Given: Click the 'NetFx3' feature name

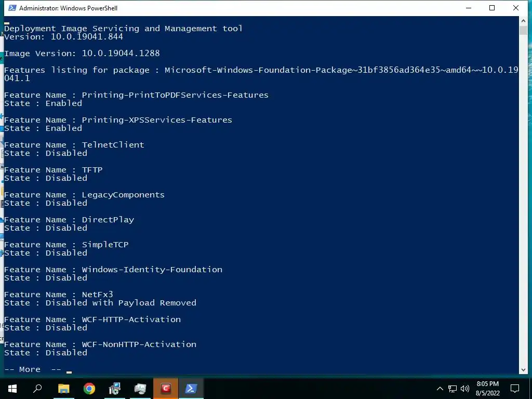Looking at the screenshot, I should point(97,295).
